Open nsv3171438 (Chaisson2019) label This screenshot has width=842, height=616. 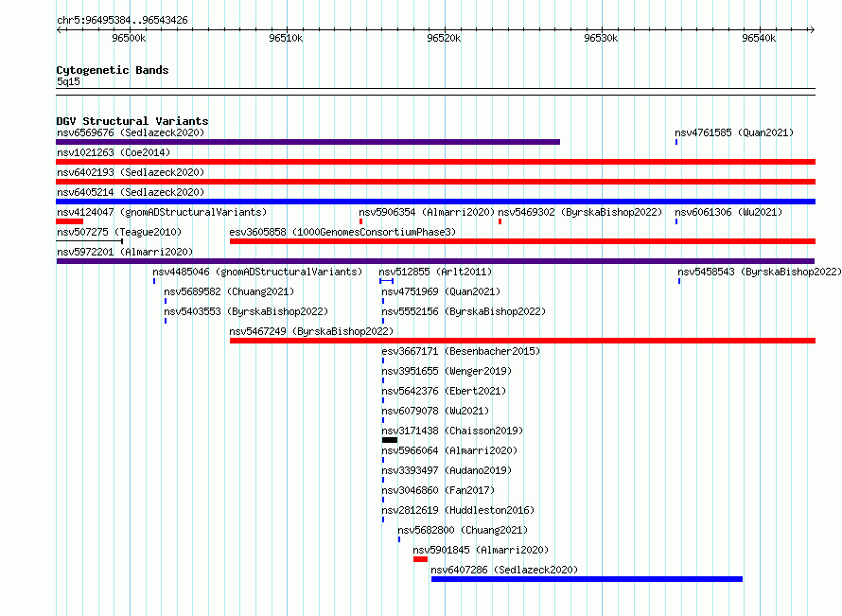[452, 431]
